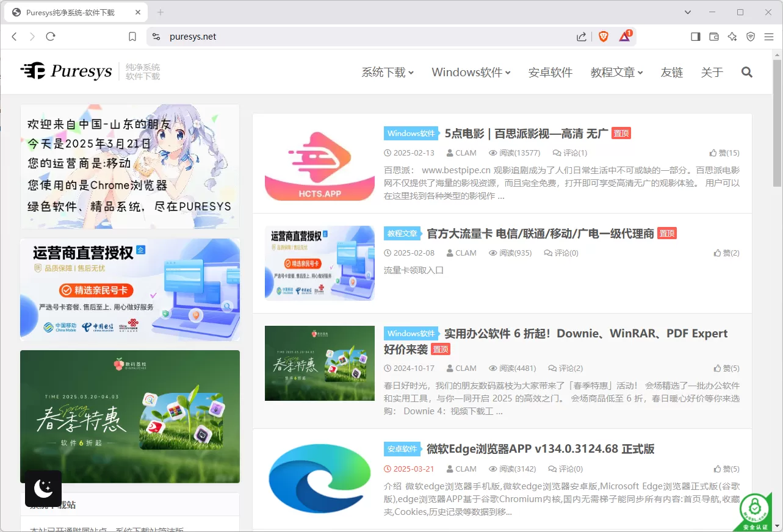Image resolution: width=783 pixels, height=532 pixels.
Task: Open the site search magnifying glass
Action: coord(747,72)
